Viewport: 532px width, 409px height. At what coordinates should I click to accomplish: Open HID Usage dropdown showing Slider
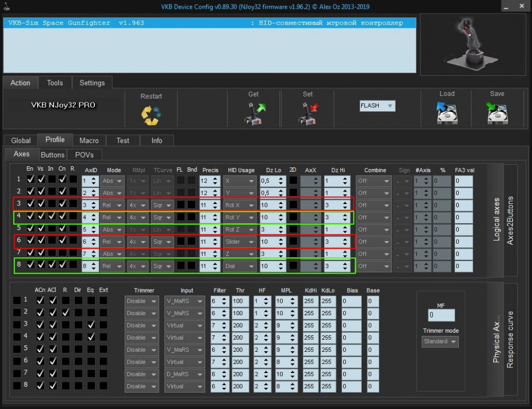[x=240, y=242]
